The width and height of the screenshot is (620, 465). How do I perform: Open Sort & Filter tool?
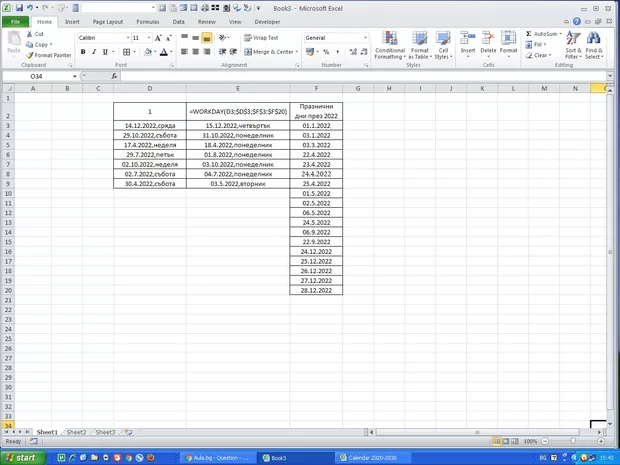(573, 45)
